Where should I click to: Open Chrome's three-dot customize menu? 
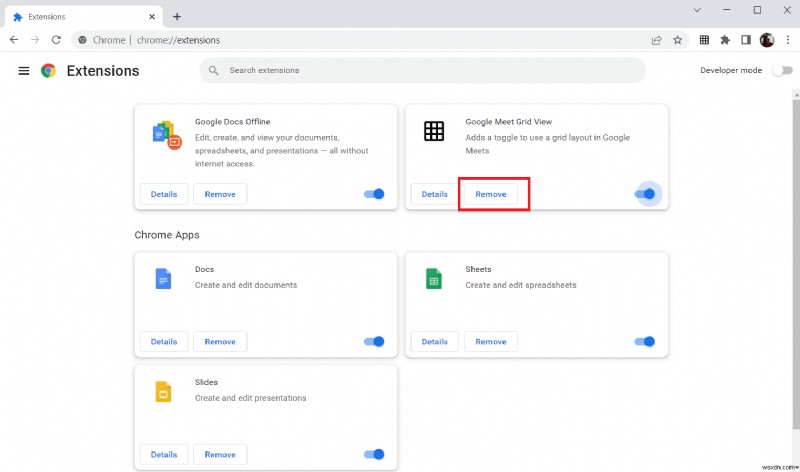coord(787,40)
